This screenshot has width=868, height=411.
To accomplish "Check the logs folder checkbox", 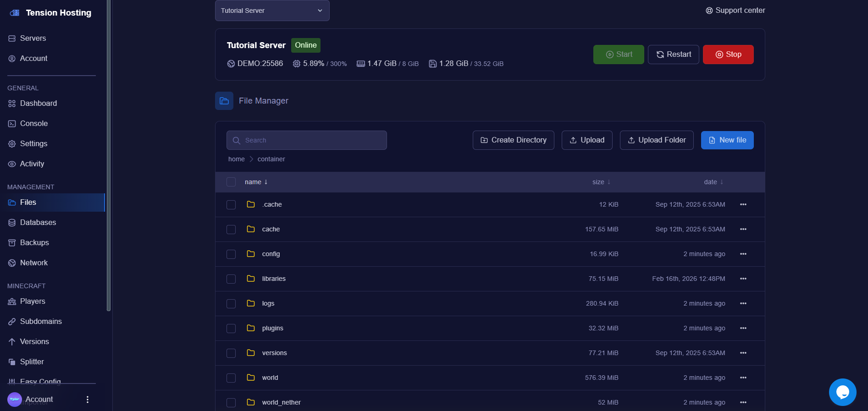I will tap(231, 304).
